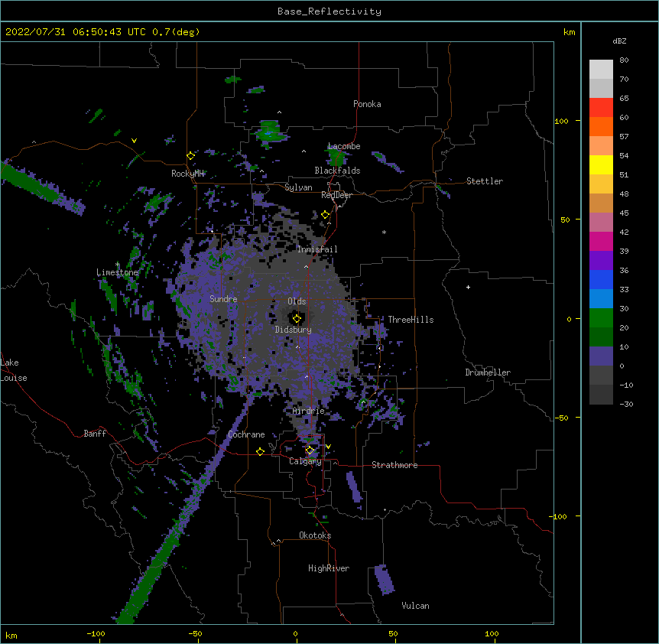The width and height of the screenshot is (659, 644).
Task: Click the 80 value on the dBZ scale
Action: coord(624,60)
